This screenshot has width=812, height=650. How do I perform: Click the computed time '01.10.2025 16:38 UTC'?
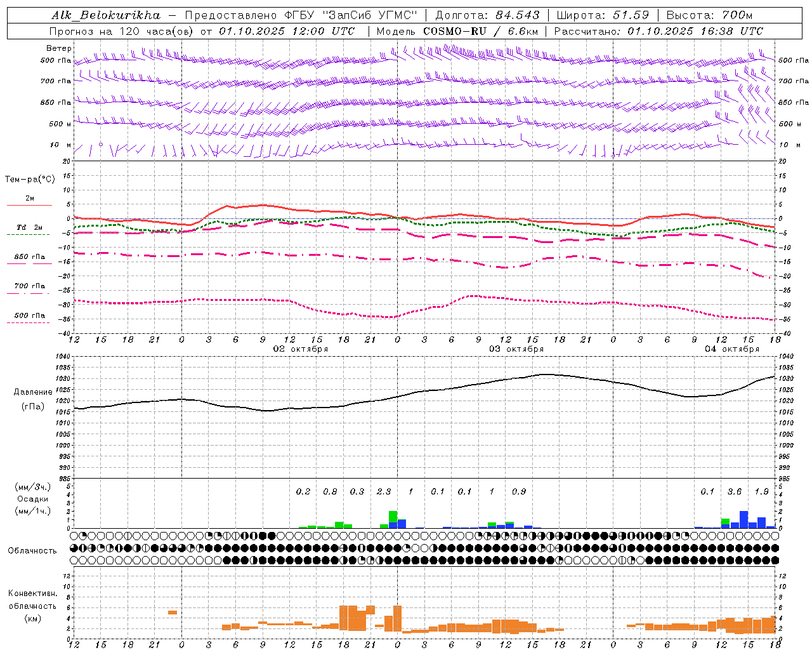[695, 31]
